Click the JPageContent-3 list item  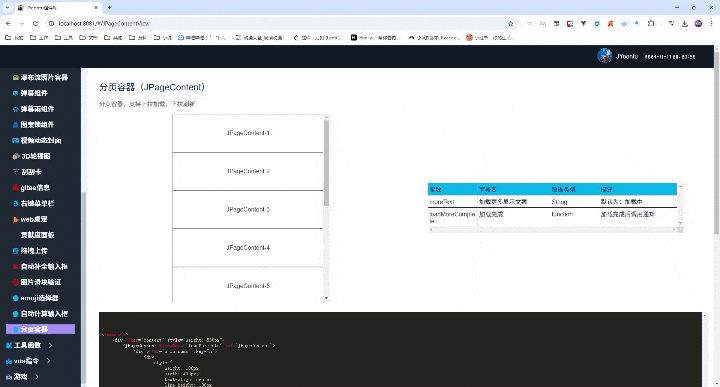pos(248,209)
